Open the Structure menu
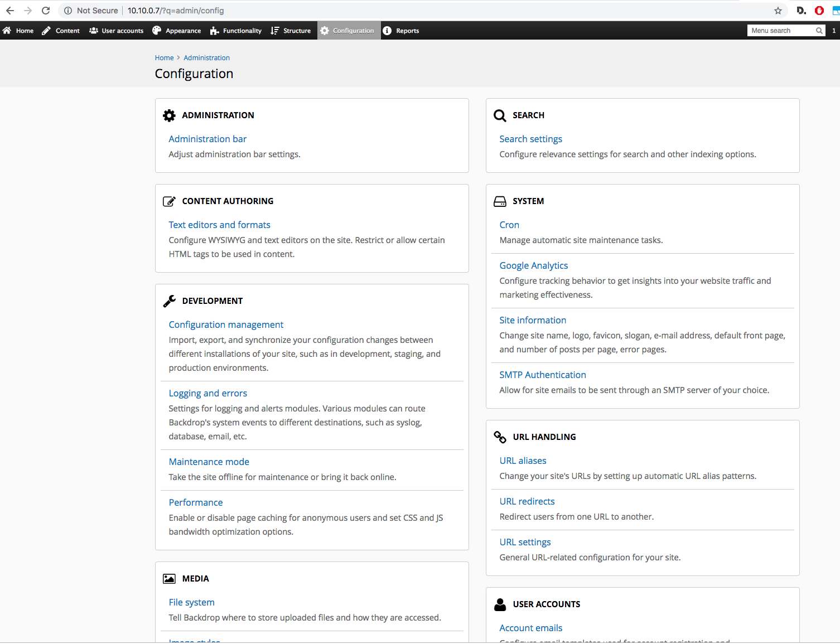The height and width of the screenshot is (644, 840). pos(297,31)
